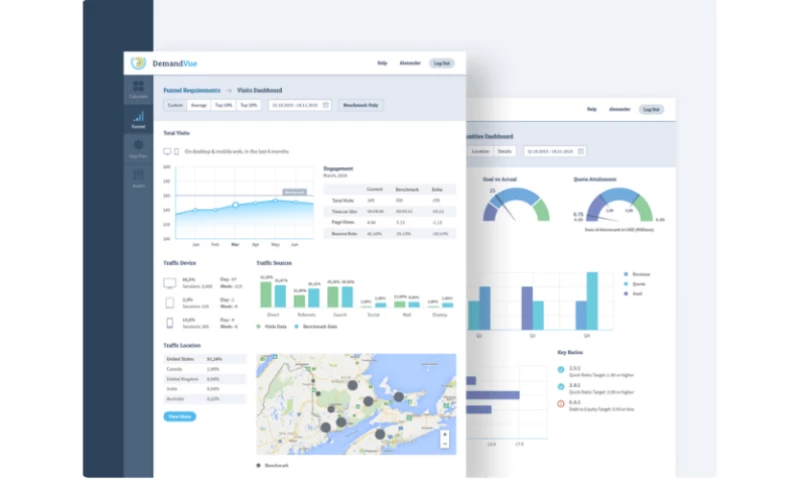The height and width of the screenshot is (480, 800).
Task: Click desktop monitor icon under Total Visits
Action: coord(167,151)
